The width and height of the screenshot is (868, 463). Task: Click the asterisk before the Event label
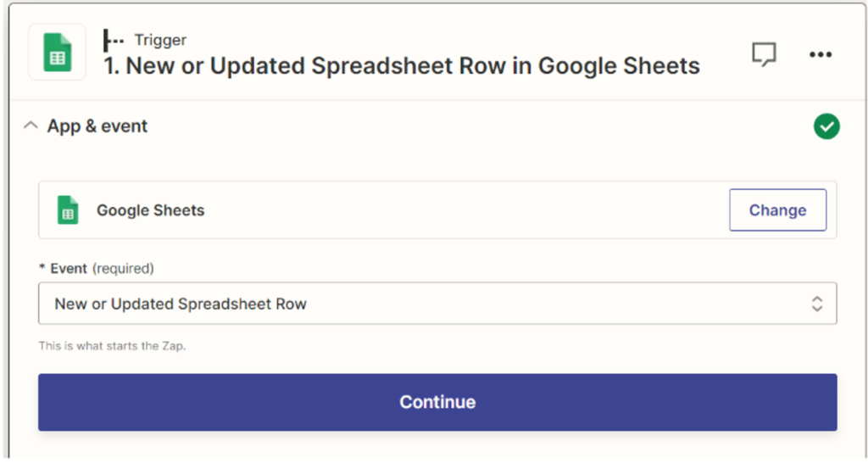click(x=42, y=268)
